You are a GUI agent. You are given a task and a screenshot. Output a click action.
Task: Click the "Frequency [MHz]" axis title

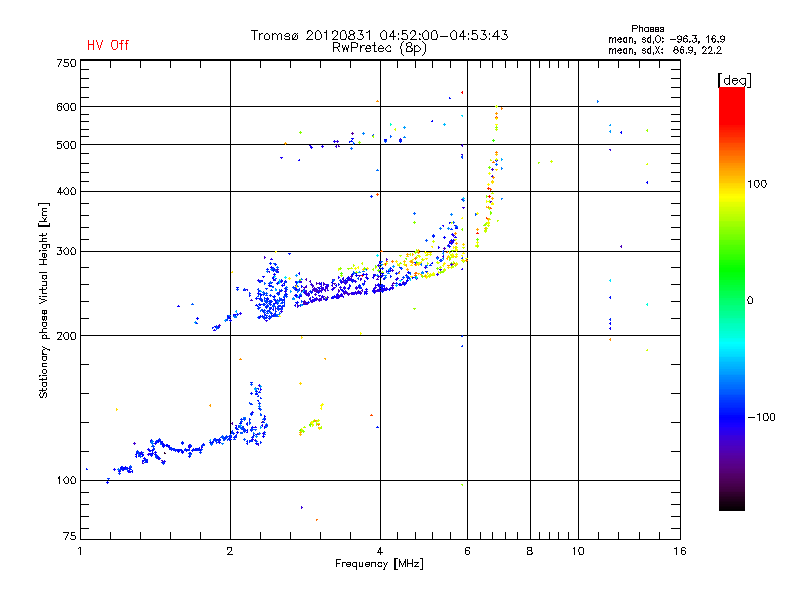[379, 564]
